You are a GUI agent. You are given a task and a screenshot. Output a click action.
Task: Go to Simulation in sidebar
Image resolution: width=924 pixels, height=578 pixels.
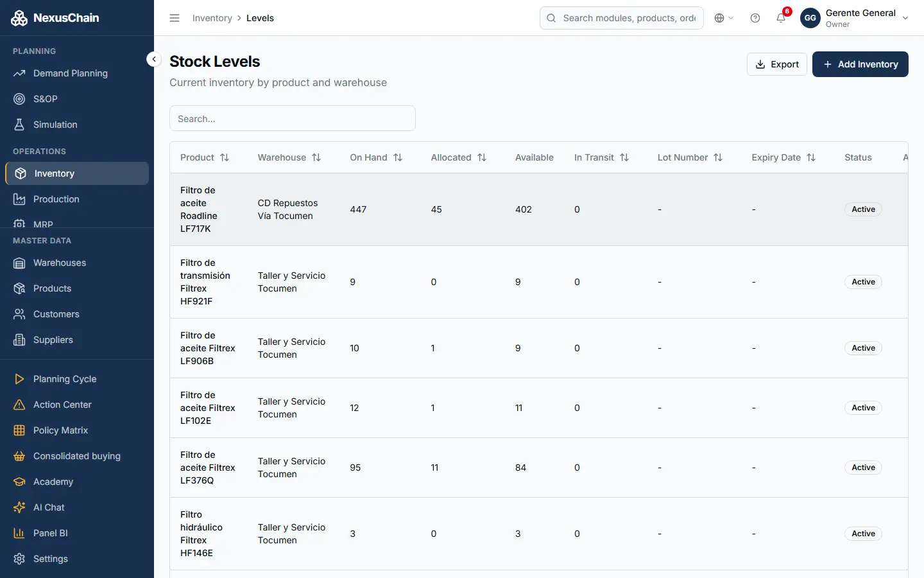click(x=77, y=125)
